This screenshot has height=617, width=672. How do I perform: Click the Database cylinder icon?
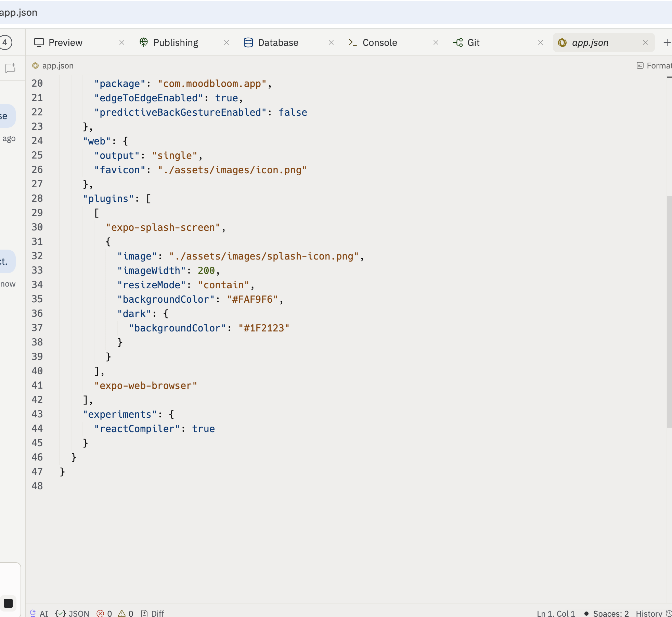click(x=248, y=43)
